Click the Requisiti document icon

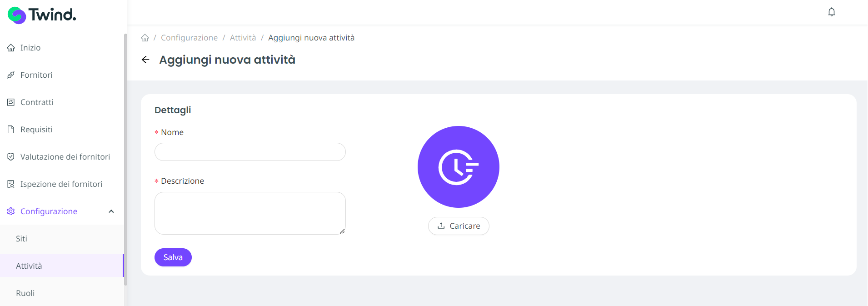[x=11, y=130]
